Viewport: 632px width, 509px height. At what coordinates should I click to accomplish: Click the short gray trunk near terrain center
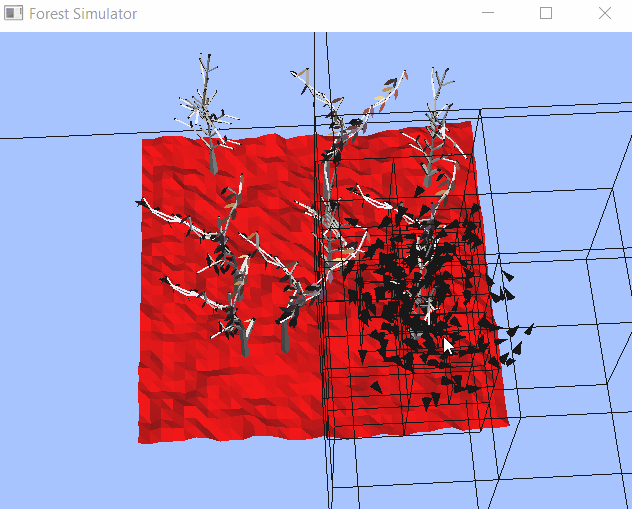pyautogui.click(x=287, y=335)
